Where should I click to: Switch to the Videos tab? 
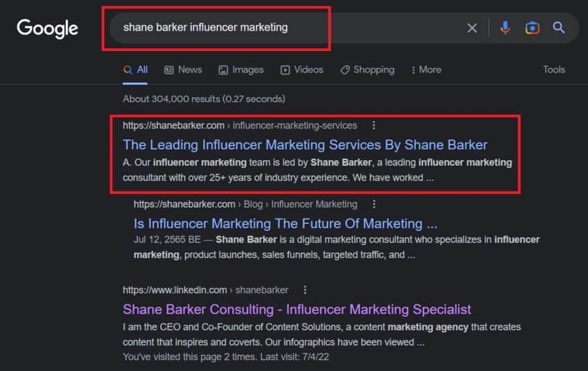pyautogui.click(x=302, y=70)
